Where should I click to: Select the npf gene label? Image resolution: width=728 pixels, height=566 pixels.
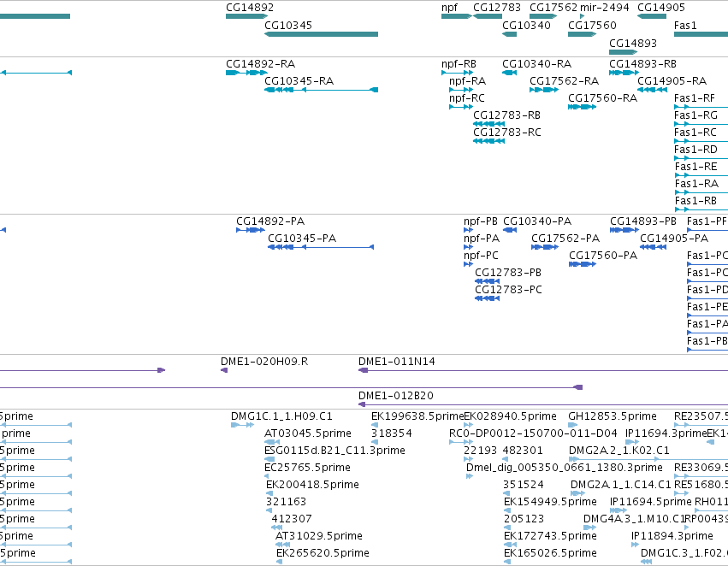(x=449, y=8)
